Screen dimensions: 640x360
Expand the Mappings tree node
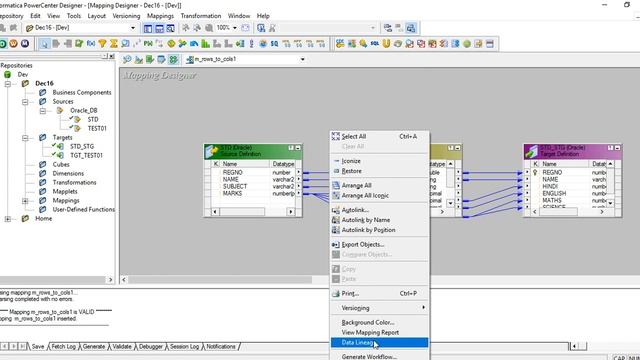tap(25, 201)
